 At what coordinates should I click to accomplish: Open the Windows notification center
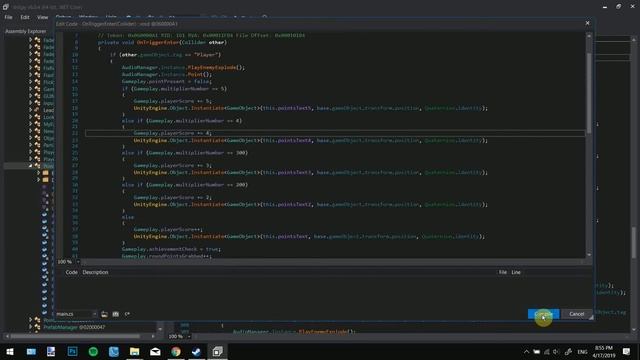click(627, 351)
